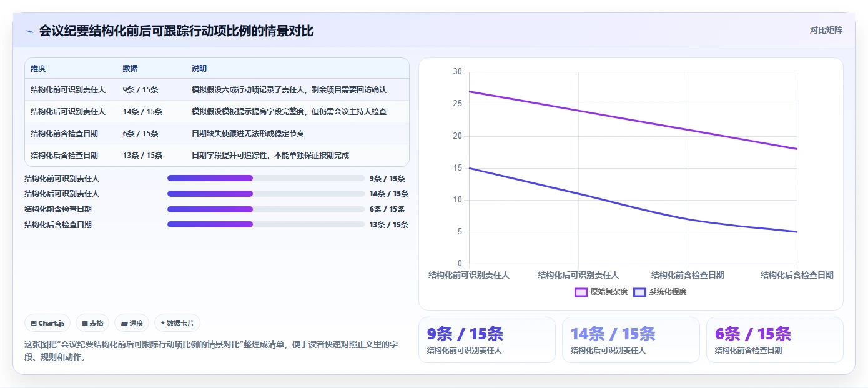The image size is (868, 388).
Task: Click chart x-axis label 结构化前可识别责任人
Action: point(469,275)
